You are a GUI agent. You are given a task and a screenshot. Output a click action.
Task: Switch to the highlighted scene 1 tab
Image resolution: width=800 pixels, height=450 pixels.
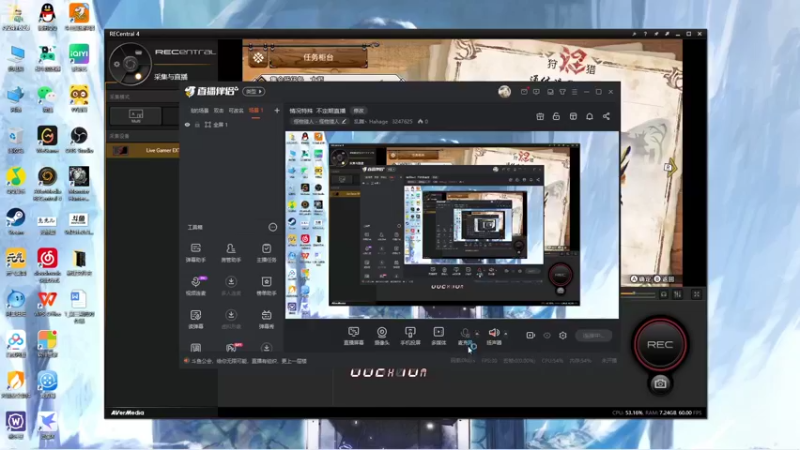point(256,110)
